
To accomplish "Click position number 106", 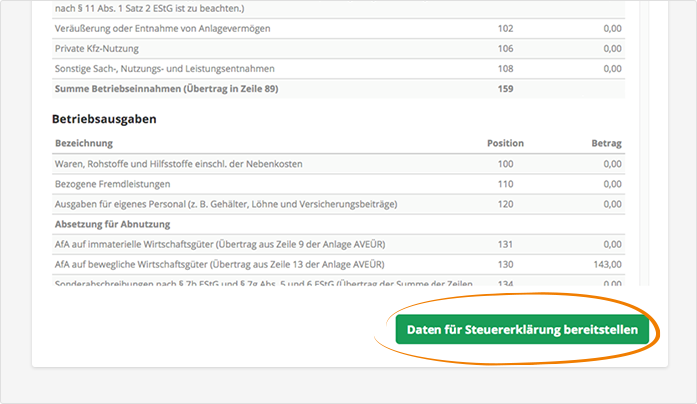I will pos(505,48).
